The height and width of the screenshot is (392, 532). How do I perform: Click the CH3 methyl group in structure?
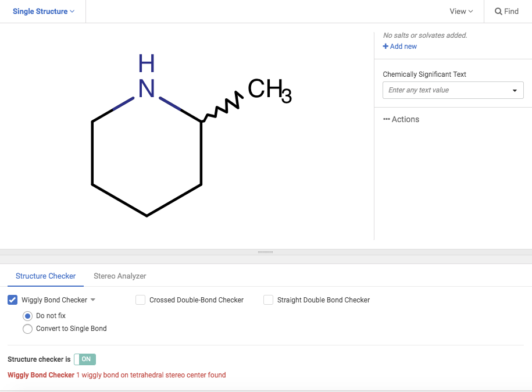[268, 91]
